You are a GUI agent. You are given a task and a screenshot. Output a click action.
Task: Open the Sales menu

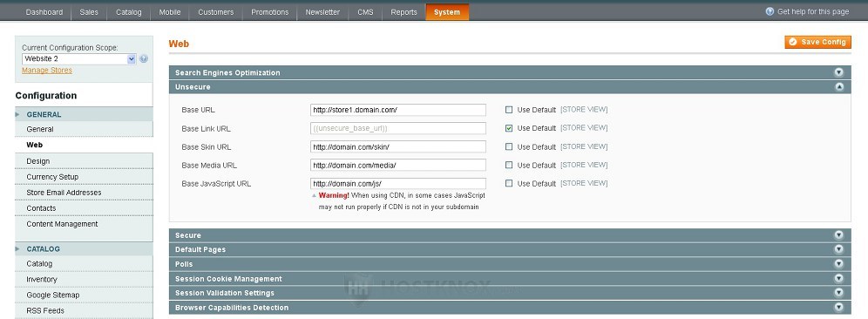tap(89, 12)
